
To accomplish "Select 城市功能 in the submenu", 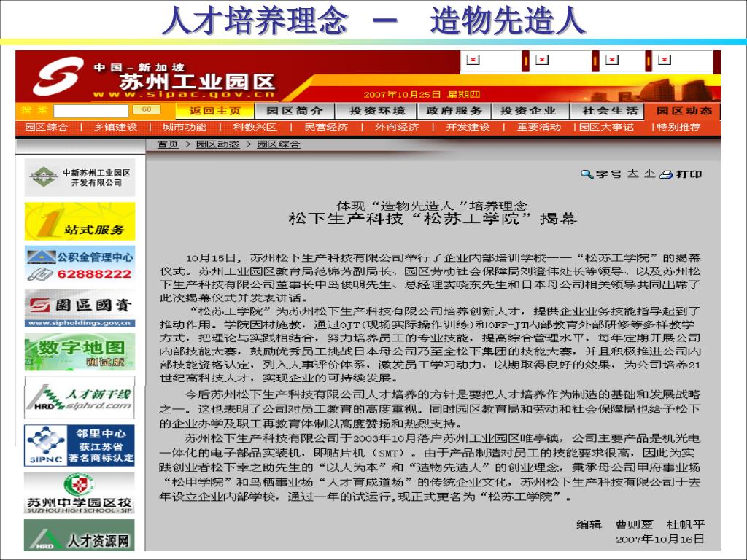I will pyautogui.click(x=185, y=127).
